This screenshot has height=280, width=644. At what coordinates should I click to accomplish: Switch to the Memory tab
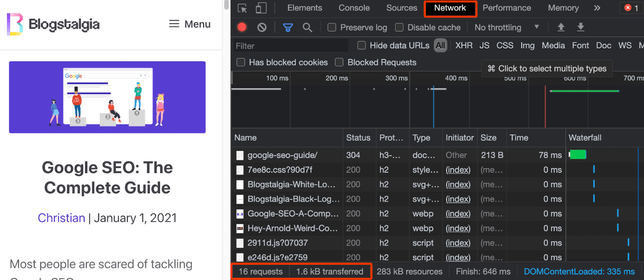coord(563,8)
